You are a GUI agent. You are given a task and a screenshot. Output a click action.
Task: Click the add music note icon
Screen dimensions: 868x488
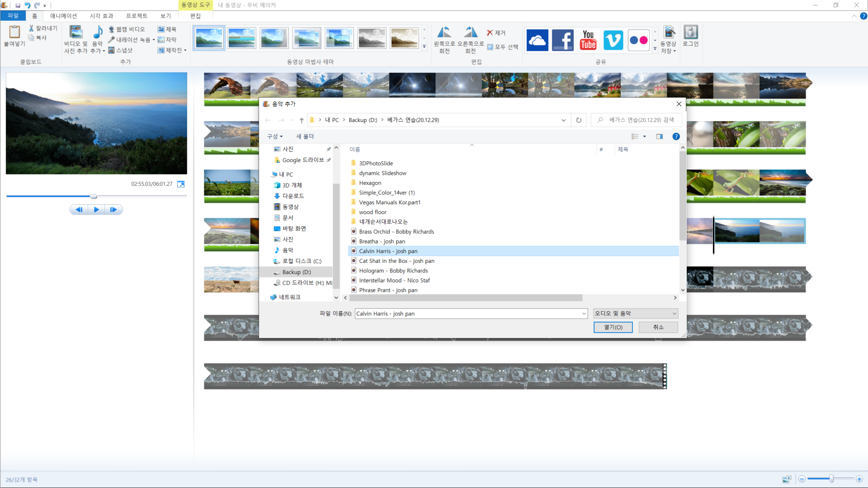tap(98, 32)
